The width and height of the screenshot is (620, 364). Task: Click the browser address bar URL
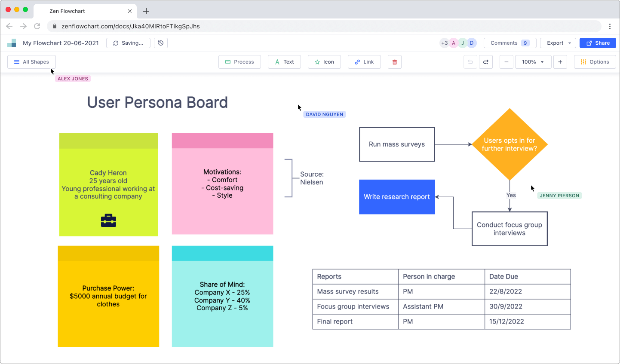click(131, 26)
